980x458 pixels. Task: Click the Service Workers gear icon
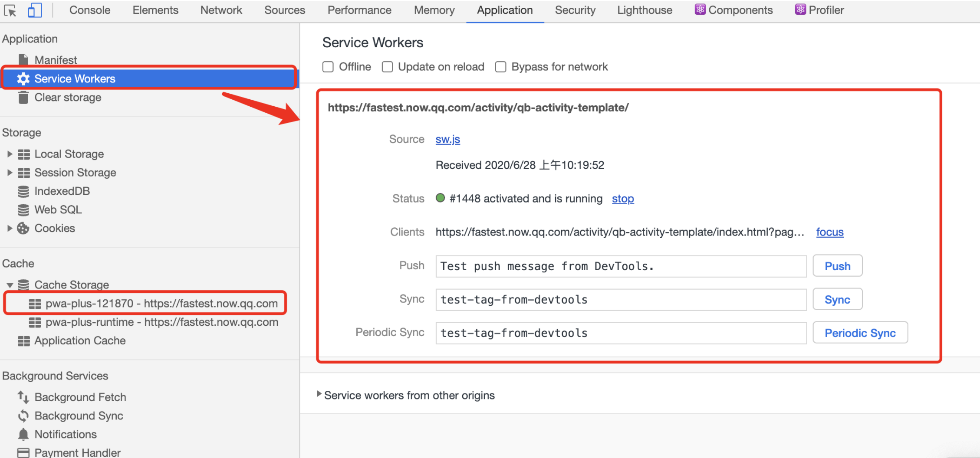tap(23, 79)
